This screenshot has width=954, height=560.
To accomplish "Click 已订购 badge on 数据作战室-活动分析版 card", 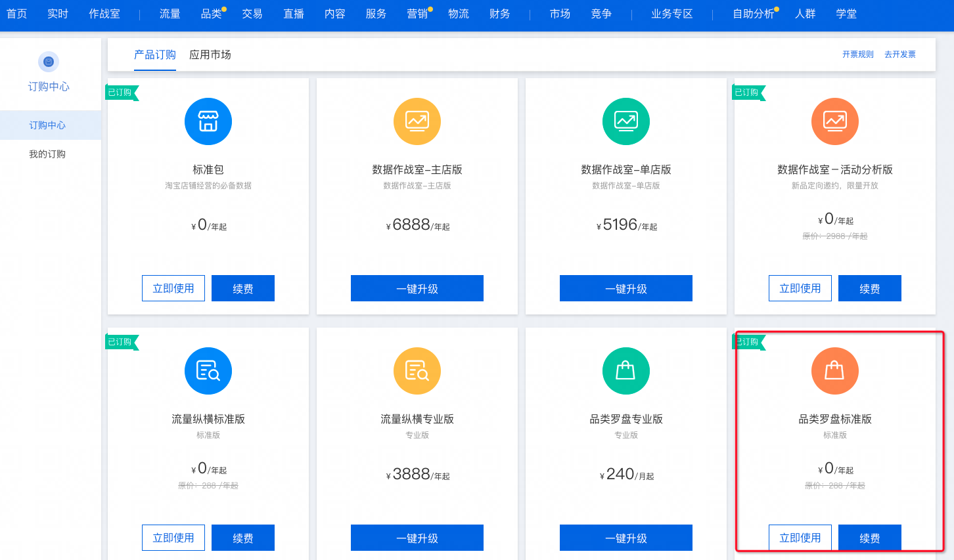I will coord(748,93).
